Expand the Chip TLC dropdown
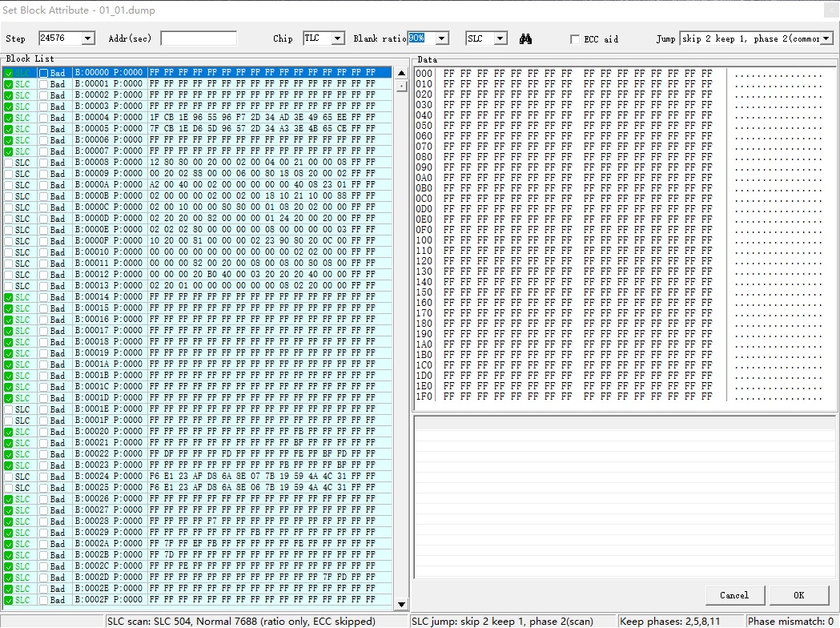 coord(337,38)
